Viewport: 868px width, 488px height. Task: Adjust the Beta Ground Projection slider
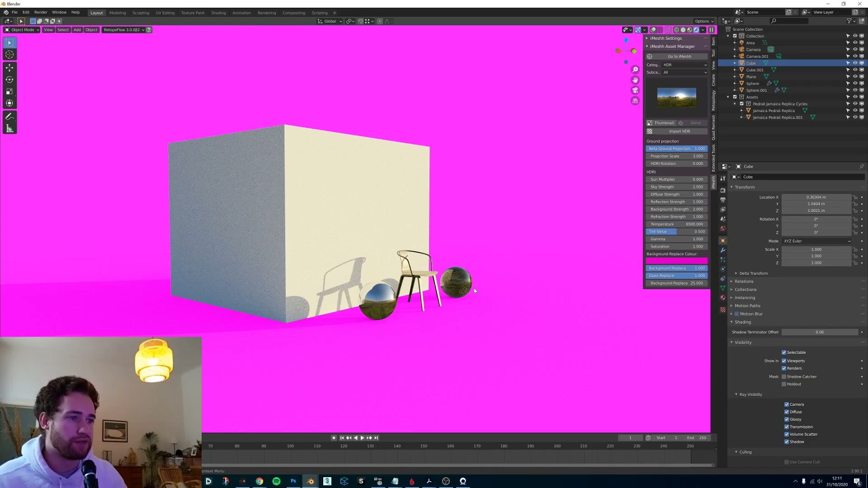point(677,149)
